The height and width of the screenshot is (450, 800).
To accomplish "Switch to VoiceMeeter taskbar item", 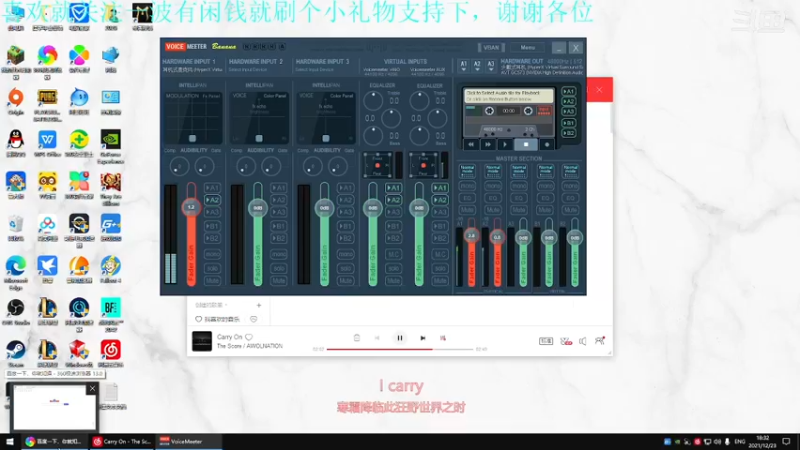I will [x=189, y=441].
